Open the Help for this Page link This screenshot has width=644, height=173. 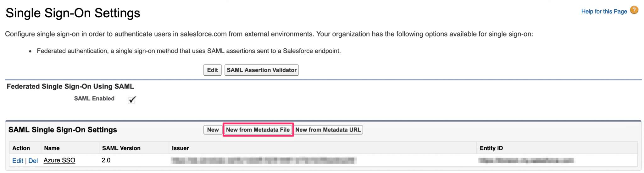coord(604,12)
